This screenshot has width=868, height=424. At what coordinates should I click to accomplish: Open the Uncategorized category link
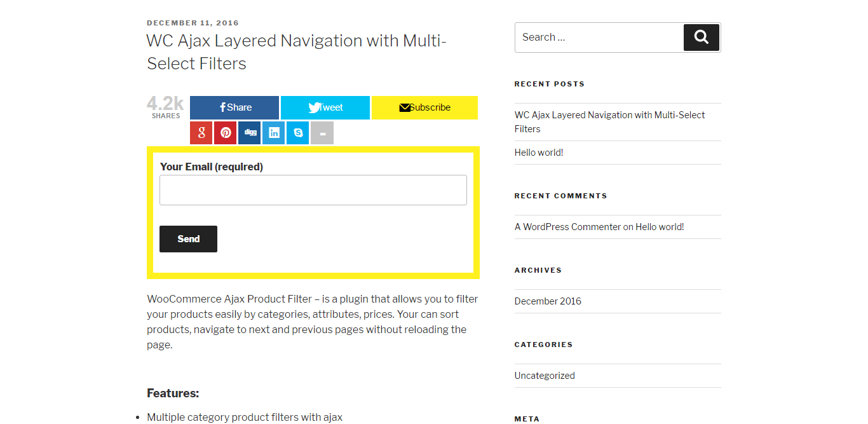pyautogui.click(x=545, y=376)
